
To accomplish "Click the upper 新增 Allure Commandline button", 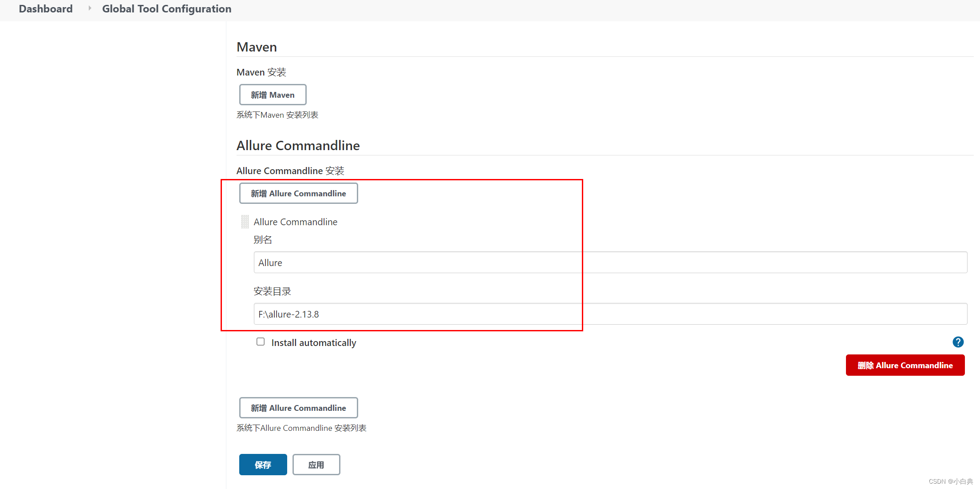I will [x=298, y=193].
